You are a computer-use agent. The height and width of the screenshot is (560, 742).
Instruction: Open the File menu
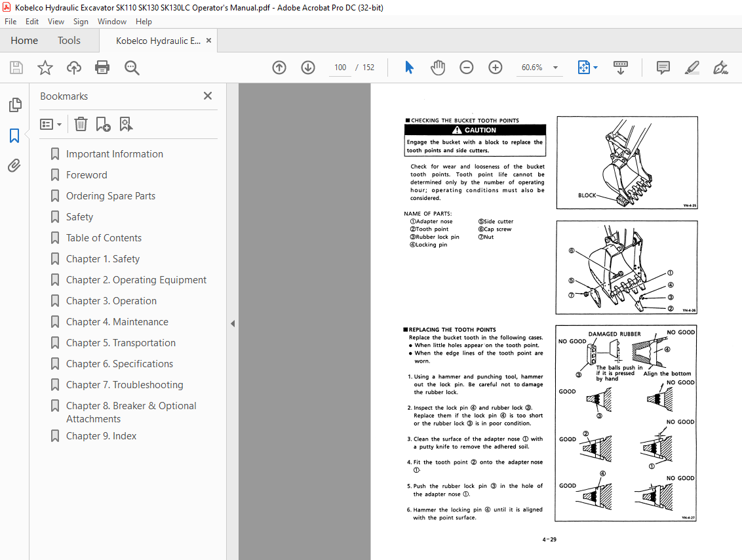[x=10, y=22]
